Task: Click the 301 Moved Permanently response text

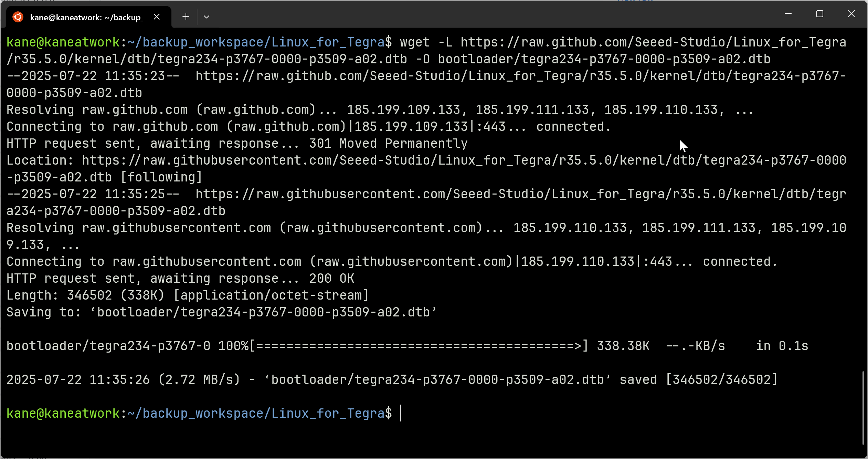Action: [388, 144]
